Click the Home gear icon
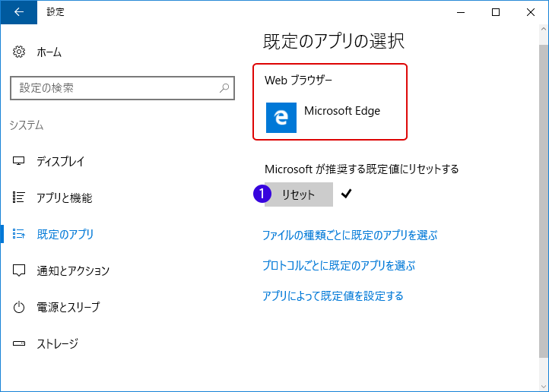 pyautogui.click(x=19, y=52)
